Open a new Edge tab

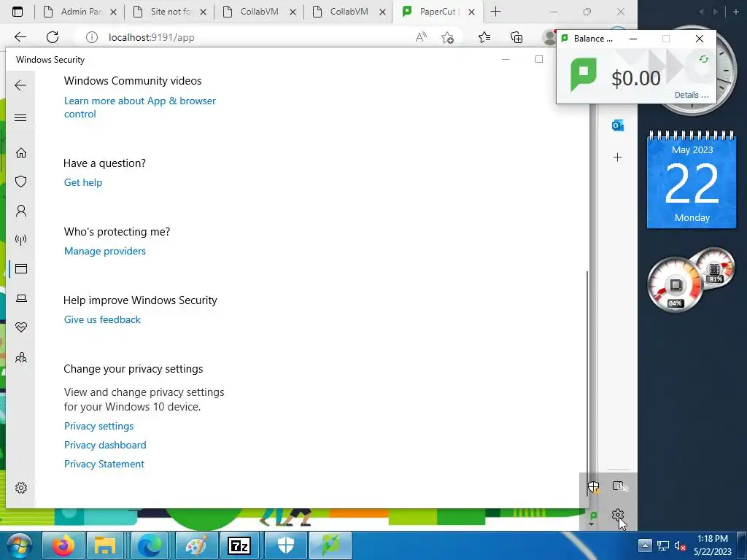495,12
